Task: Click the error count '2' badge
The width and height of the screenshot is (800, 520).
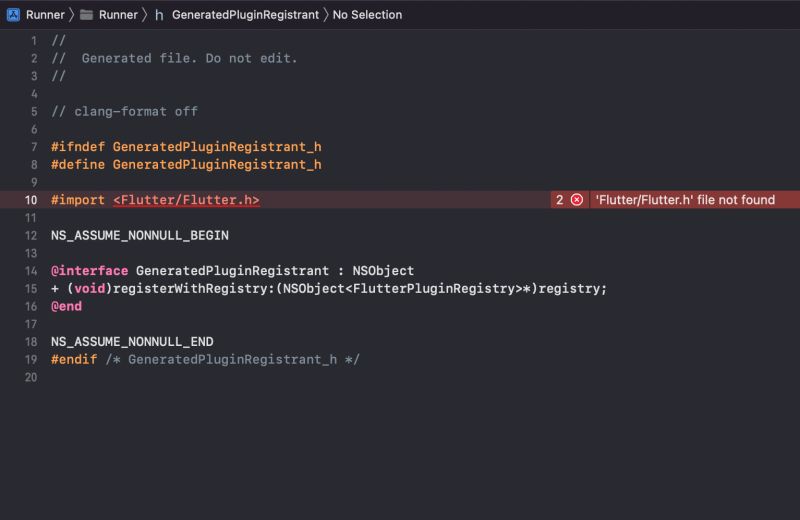Action: tap(560, 200)
